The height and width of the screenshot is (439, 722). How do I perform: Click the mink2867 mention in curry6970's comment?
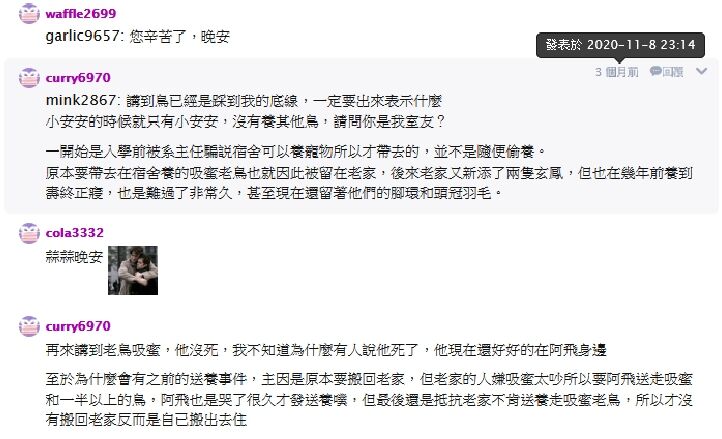click(81, 100)
